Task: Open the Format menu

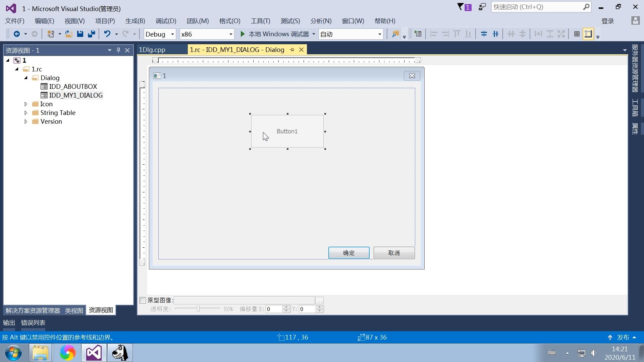Action: click(229, 21)
